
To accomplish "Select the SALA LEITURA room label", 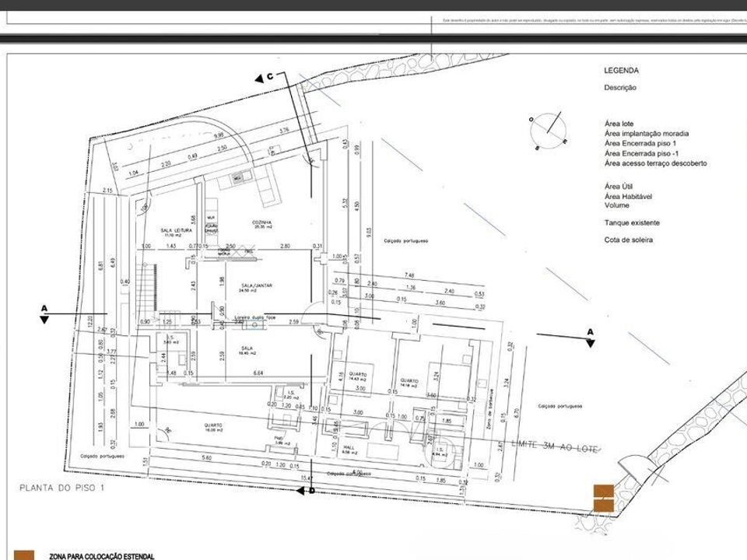I will point(176,233).
